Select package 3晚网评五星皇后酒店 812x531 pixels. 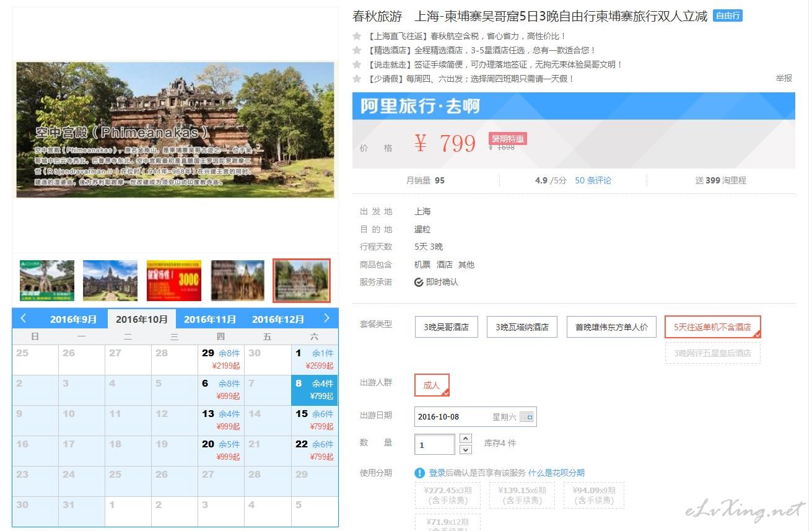[x=712, y=353]
